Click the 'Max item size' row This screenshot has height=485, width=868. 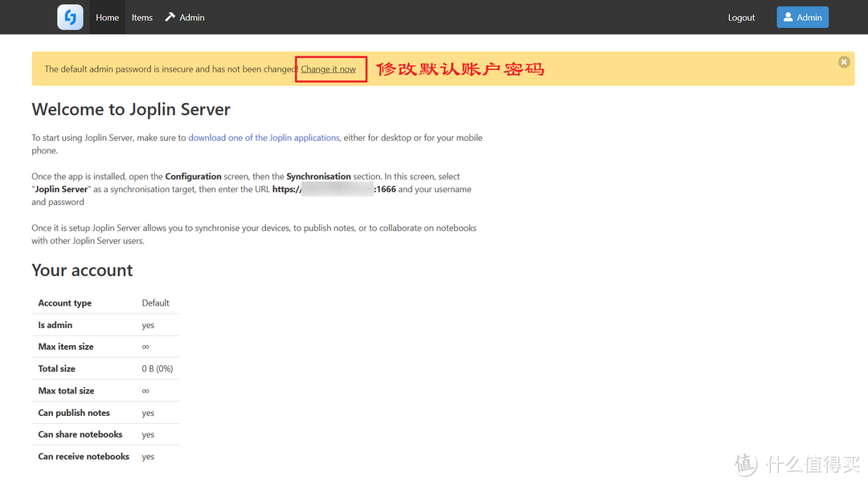(x=104, y=347)
